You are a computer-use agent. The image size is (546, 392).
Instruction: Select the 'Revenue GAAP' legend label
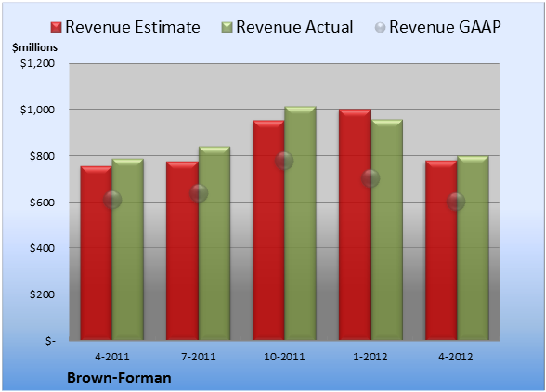point(445,27)
